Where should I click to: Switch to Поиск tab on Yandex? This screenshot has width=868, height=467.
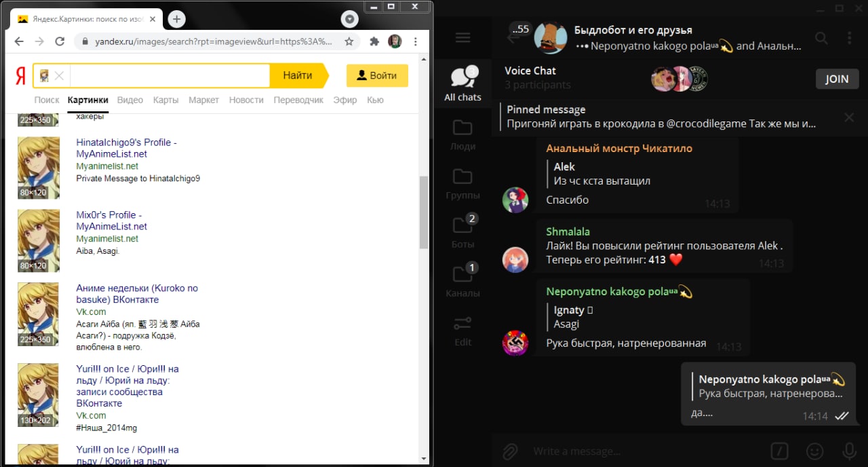coord(47,100)
